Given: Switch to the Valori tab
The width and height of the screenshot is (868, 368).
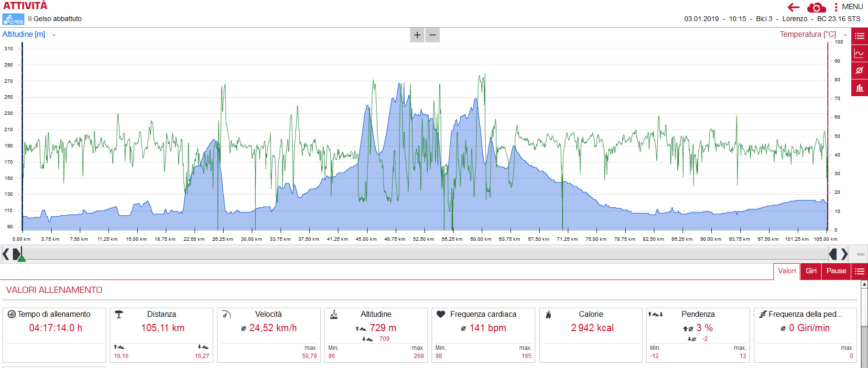Looking at the screenshot, I should [x=787, y=271].
